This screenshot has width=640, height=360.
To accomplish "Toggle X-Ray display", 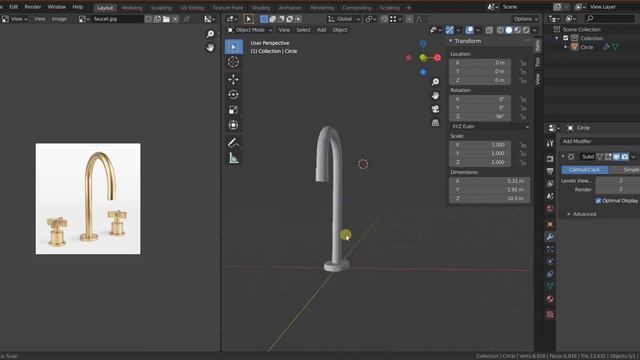I will 489,30.
